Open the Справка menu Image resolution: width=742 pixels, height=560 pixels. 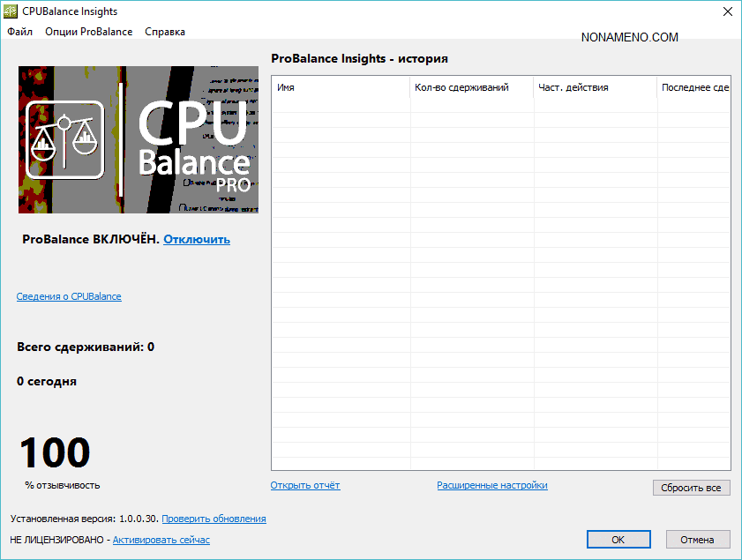(x=165, y=32)
